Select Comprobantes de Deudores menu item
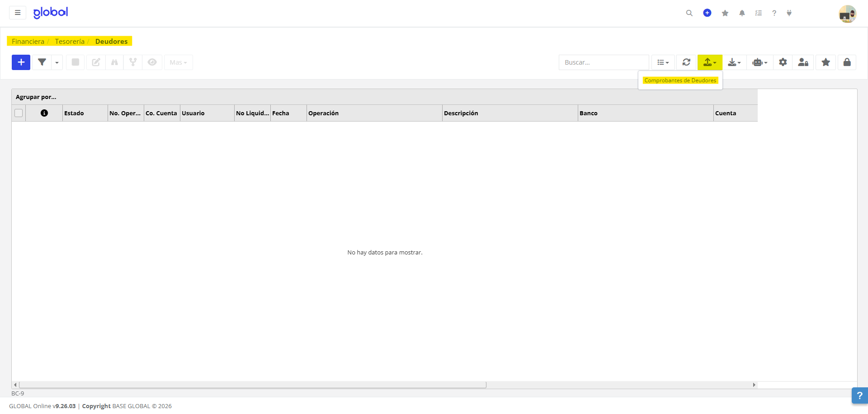 [x=680, y=80]
